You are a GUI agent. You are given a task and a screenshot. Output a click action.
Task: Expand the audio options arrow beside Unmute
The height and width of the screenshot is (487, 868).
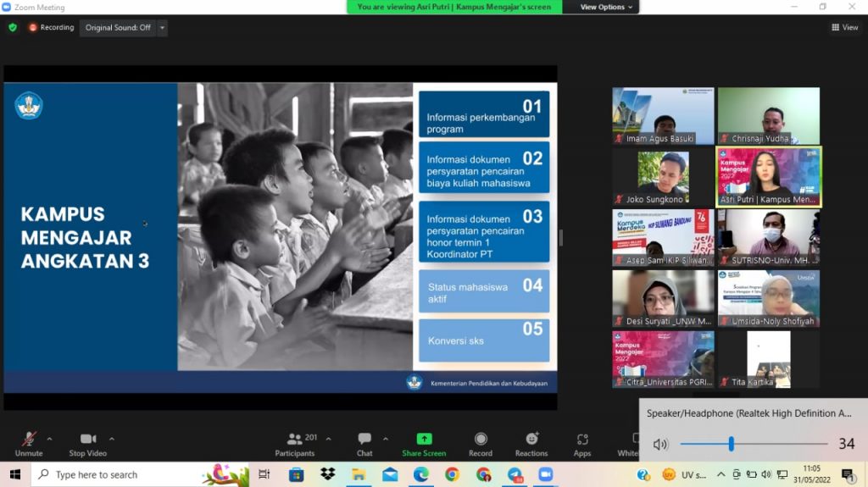tap(49, 439)
